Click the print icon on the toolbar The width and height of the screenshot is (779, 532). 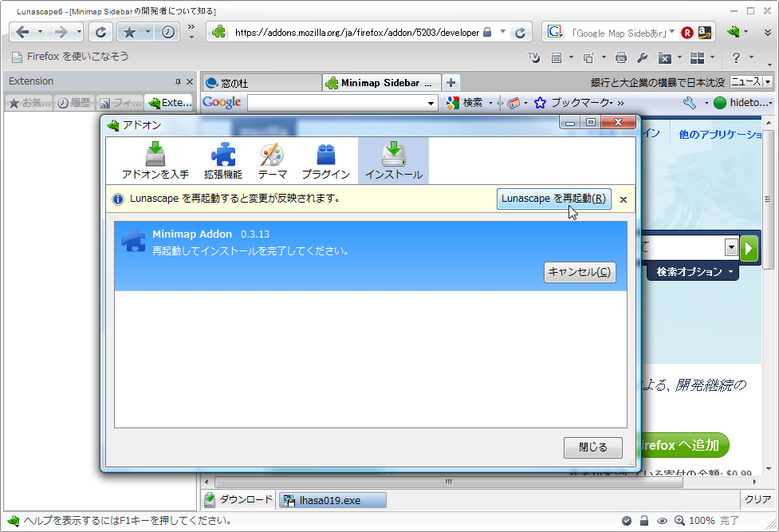[x=621, y=57]
